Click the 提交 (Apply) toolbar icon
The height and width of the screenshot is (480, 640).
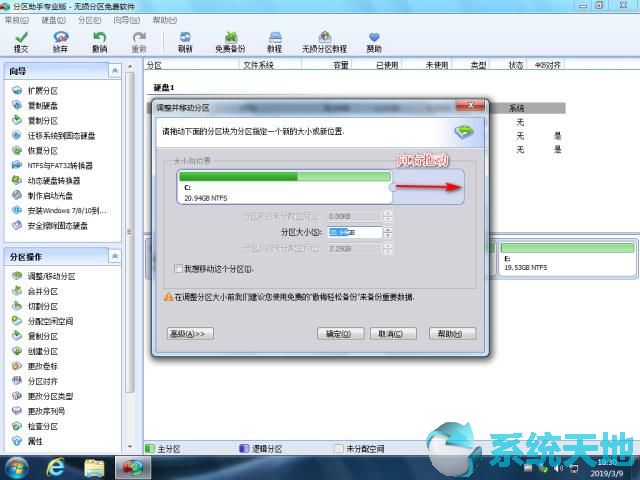coord(21,41)
